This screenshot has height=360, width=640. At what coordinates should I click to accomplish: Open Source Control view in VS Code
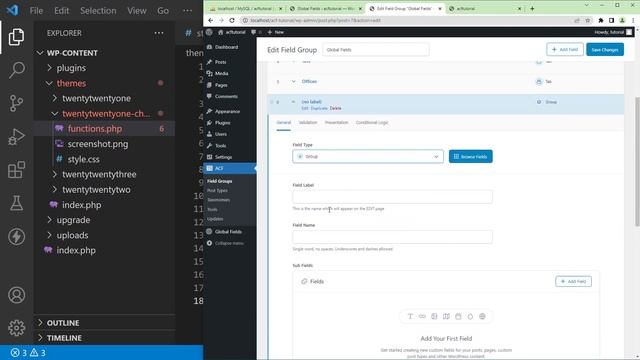(16, 103)
